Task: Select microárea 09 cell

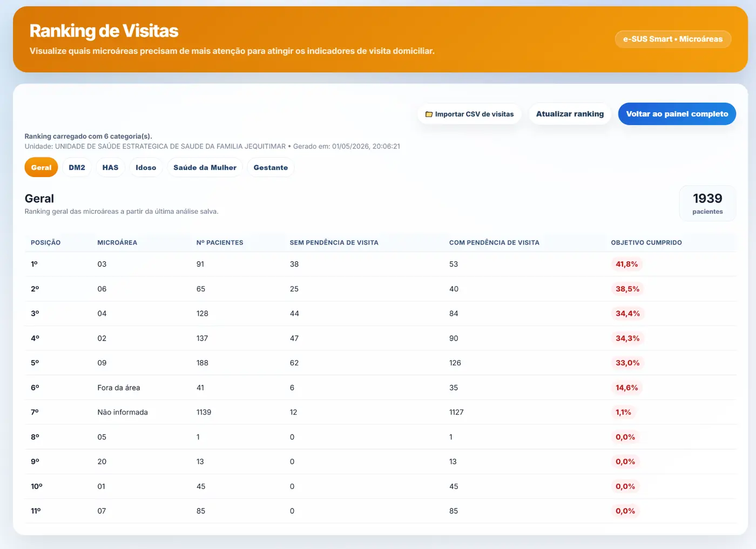Action: point(102,363)
